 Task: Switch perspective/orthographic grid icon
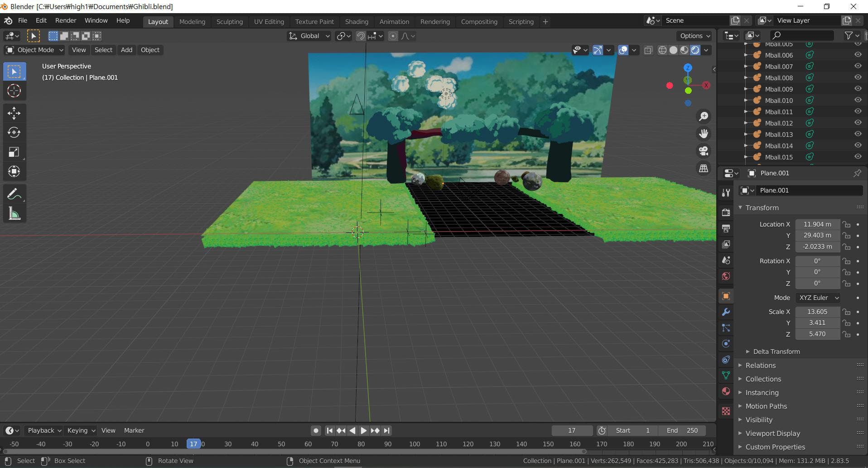(704, 168)
